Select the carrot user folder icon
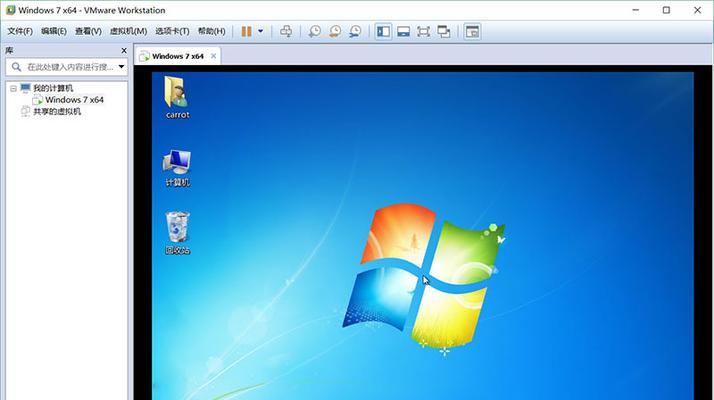714x400 pixels. (177, 97)
